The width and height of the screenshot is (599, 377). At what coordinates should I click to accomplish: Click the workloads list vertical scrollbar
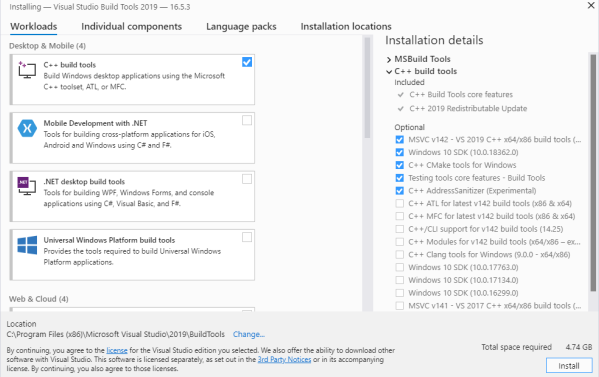click(x=367, y=88)
